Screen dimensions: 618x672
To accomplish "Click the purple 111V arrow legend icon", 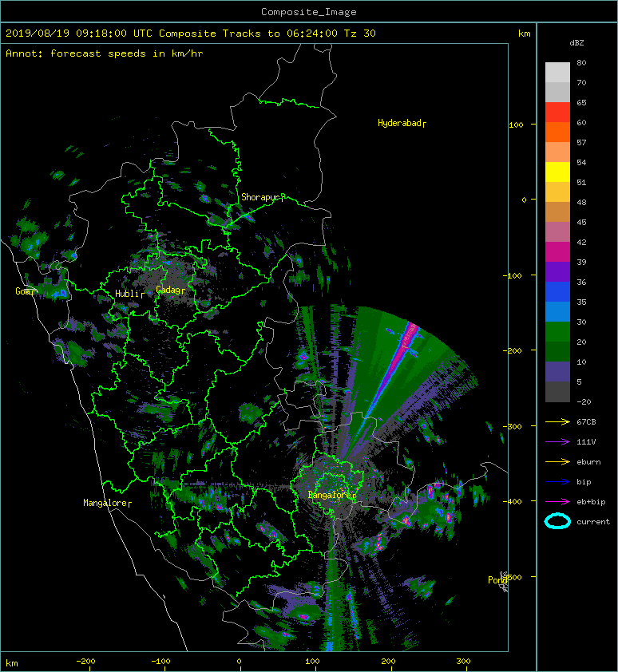I will (x=557, y=441).
